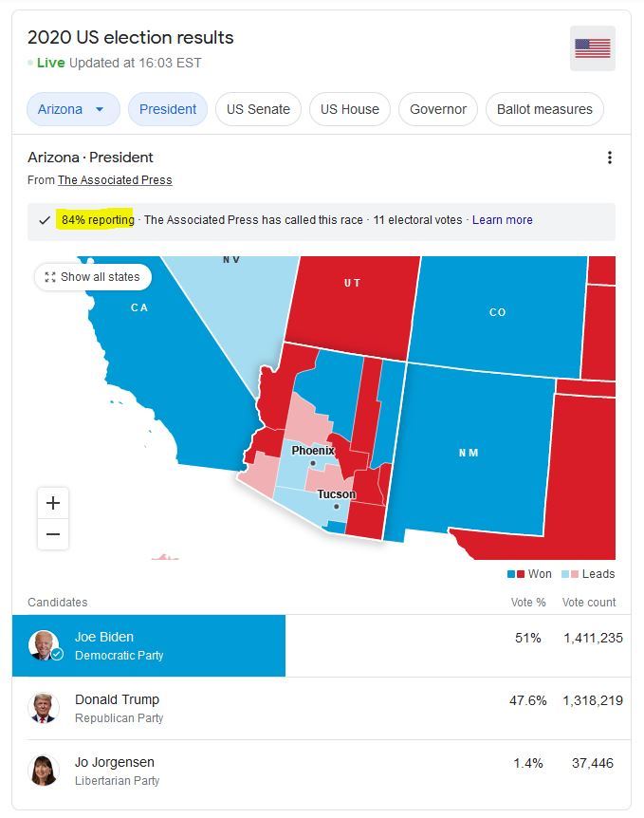The height and width of the screenshot is (818, 644).
Task: Switch to the Governor results tab
Action: point(438,109)
